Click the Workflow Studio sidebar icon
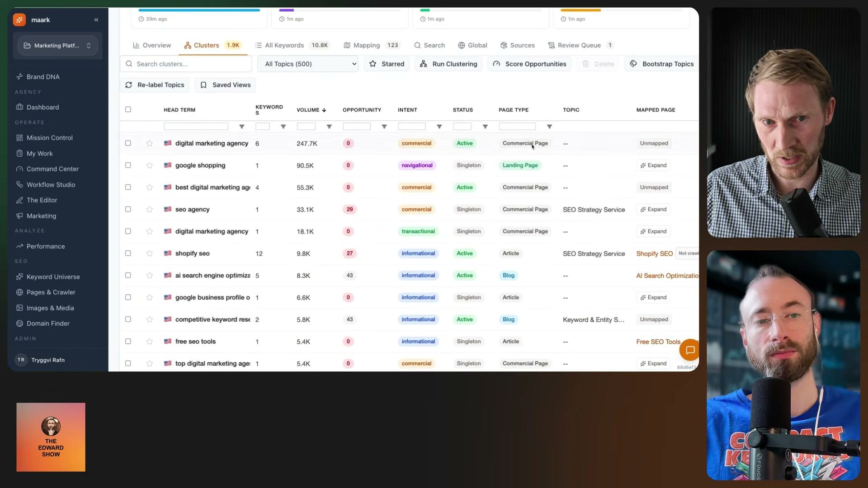This screenshot has height=488, width=868. click(x=19, y=184)
